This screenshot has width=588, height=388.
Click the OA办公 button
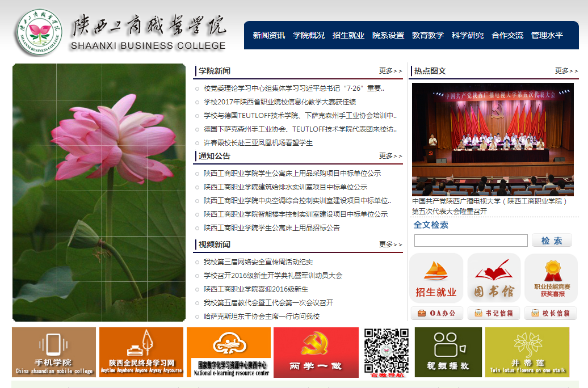pyautogui.click(x=436, y=313)
